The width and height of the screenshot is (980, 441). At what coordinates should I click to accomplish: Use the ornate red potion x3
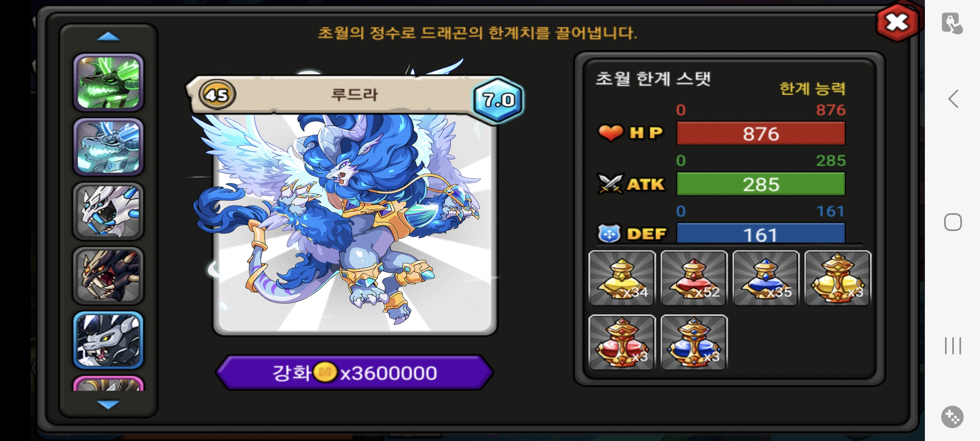[x=622, y=343]
